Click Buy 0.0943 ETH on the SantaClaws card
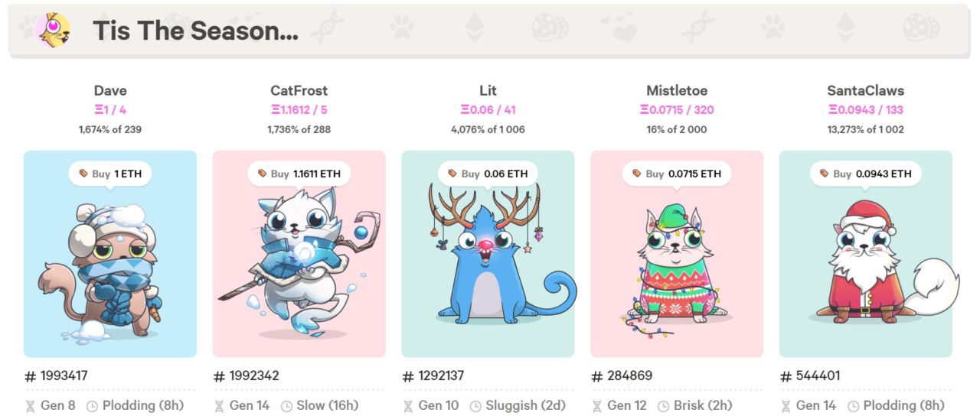Screen dimensions: 980x416 pyautogui.click(x=866, y=174)
